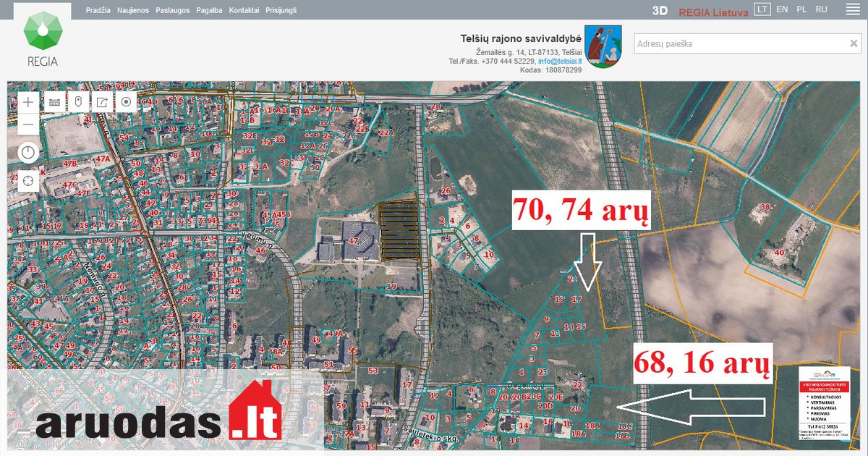Click the Adresų paieška search field
This screenshot has height=456, width=868.
(738, 43)
